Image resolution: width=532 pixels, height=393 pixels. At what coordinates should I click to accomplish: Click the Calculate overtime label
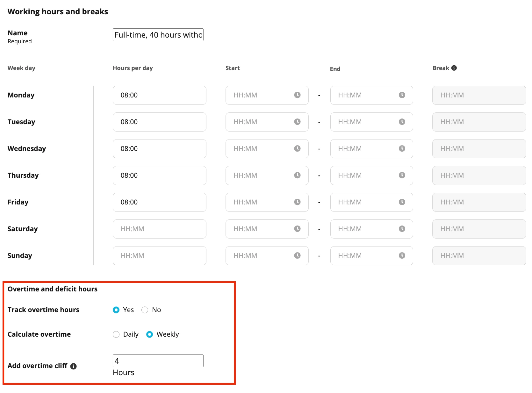point(39,334)
